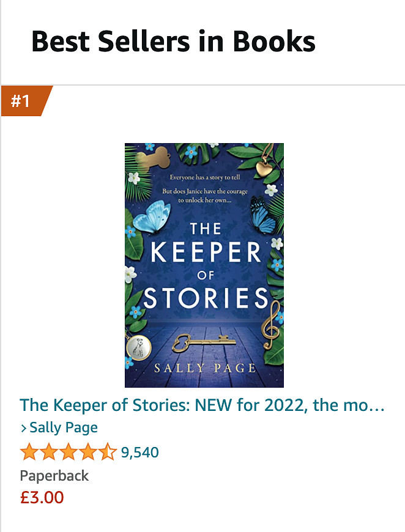This screenshot has width=405, height=532.
Task: Expand the chevron beside Sally Page
Action: pyautogui.click(x=24, y=428)
